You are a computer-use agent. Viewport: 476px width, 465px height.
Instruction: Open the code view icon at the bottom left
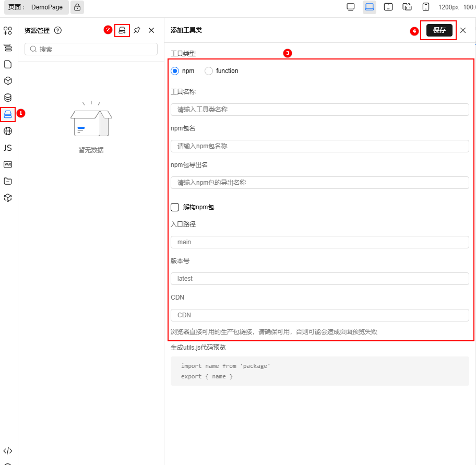(x=8, y=451)
